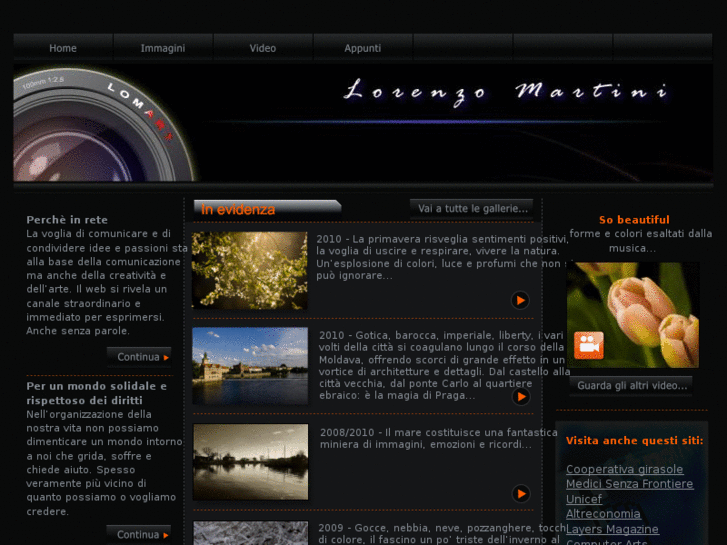Open the Prague river castle thumbnail
727x545 pixels.
[250, 366]
